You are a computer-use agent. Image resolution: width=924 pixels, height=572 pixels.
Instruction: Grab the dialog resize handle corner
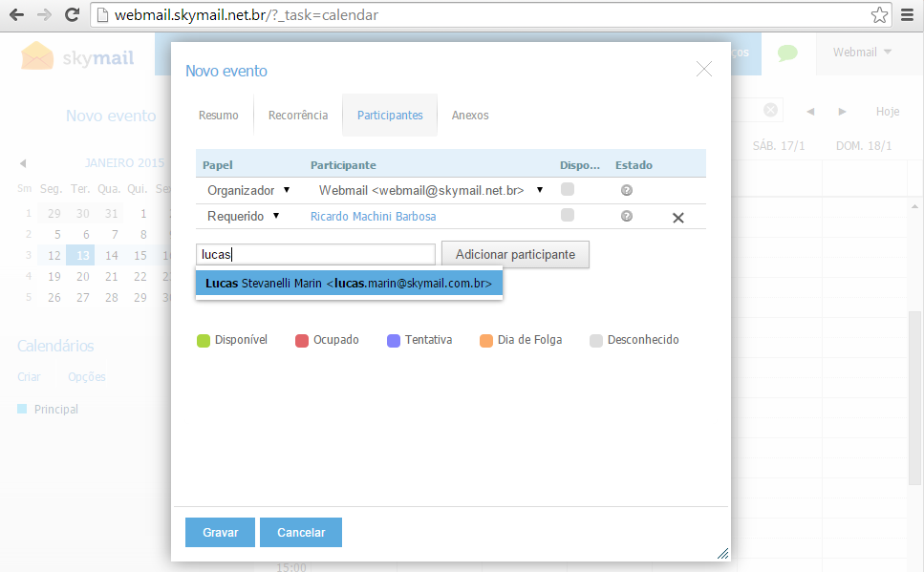[723, 553]
